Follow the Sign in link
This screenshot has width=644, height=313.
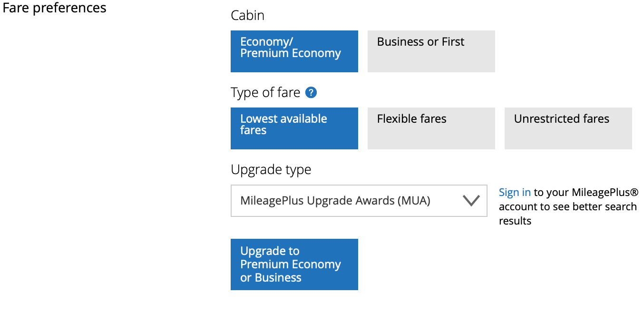(x=515, y=192)
